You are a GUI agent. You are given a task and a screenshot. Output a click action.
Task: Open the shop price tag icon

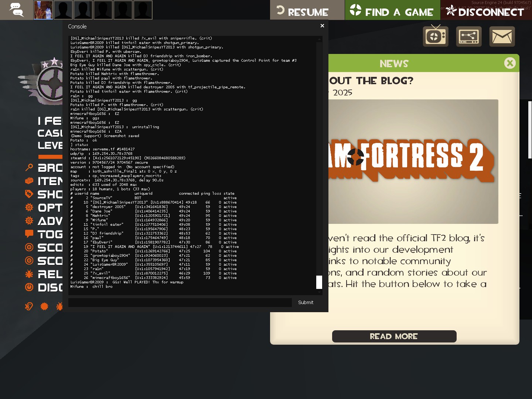tap(29, 194)
